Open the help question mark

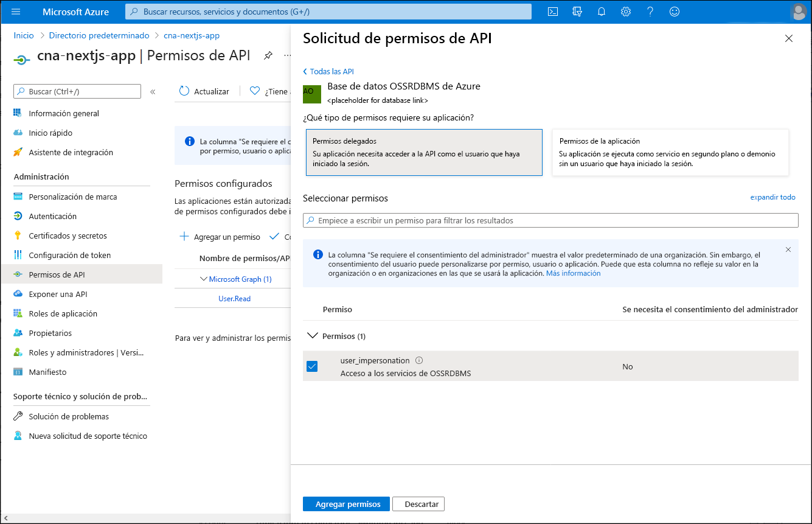click(650, 12)
